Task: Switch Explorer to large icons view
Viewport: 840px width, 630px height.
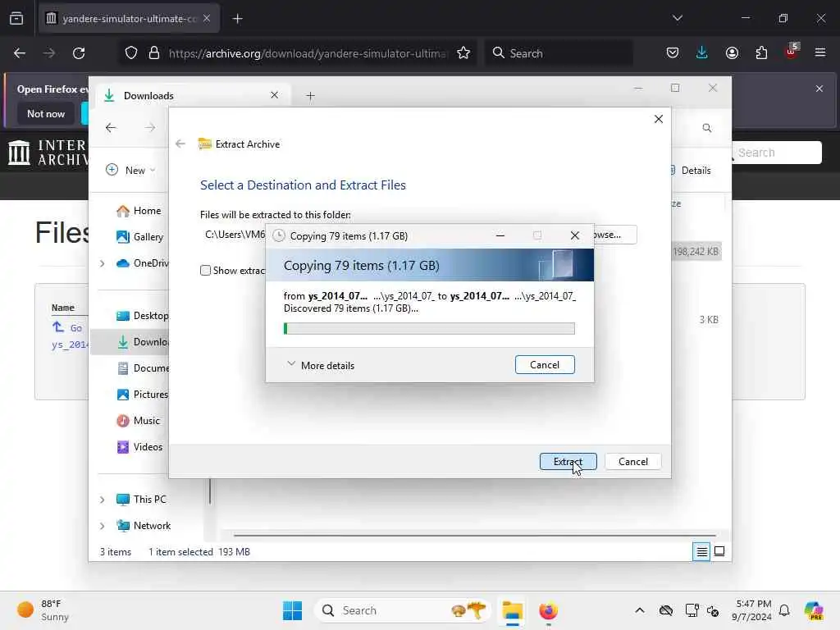Action: tap(719, 551)
